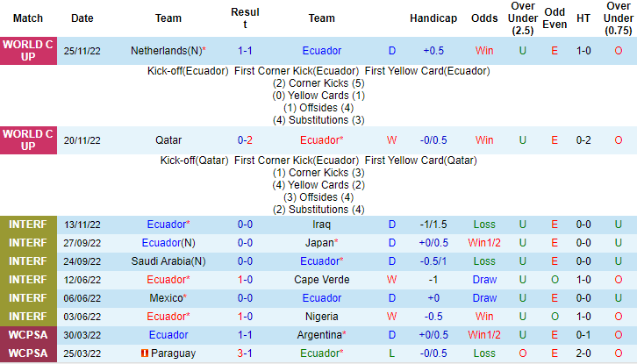The image size is (637, 364).
Task: Click the INTERF badge for the Iraq match
Action: pos(28,225)
